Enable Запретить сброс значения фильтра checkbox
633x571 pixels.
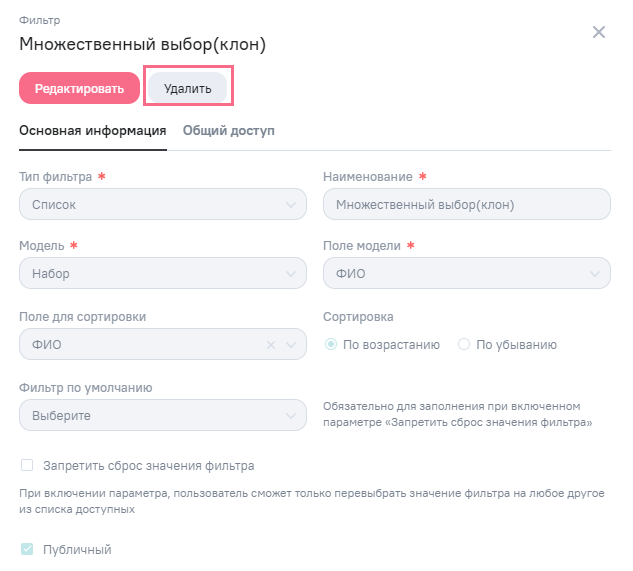tap(27, 465)
